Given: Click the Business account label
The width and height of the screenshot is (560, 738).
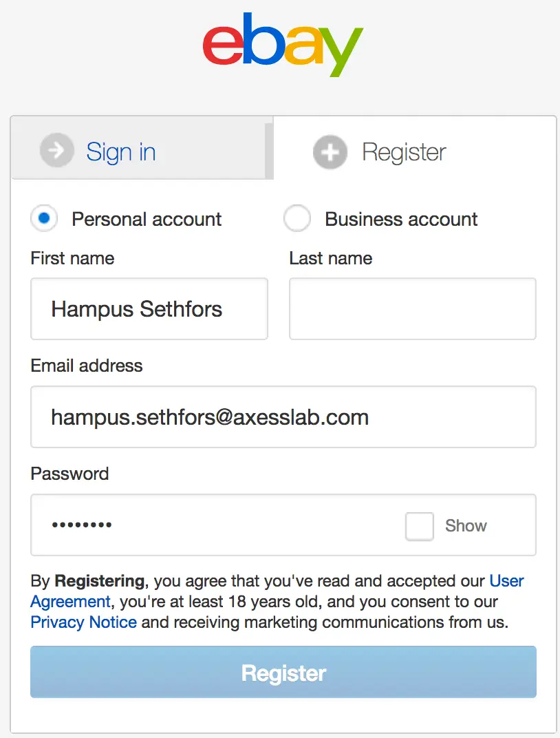Looking at the screenshot, I should coord(401,220).
